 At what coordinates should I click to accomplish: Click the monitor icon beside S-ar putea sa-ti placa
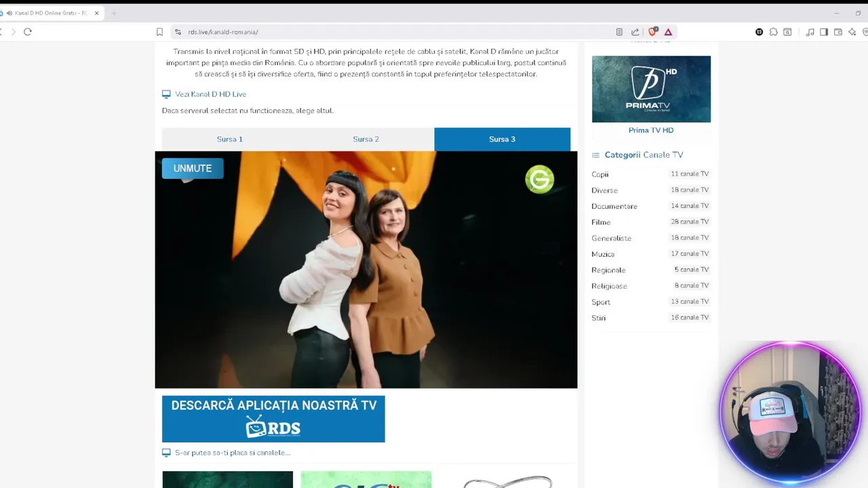coord(166,453)
